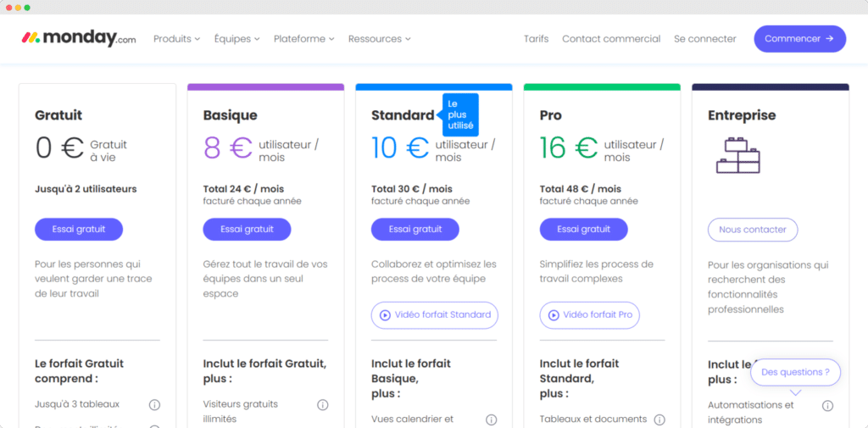Open the Des questions ? chat bubble
This screenshot has height=428, width=868.
point(795,372)
